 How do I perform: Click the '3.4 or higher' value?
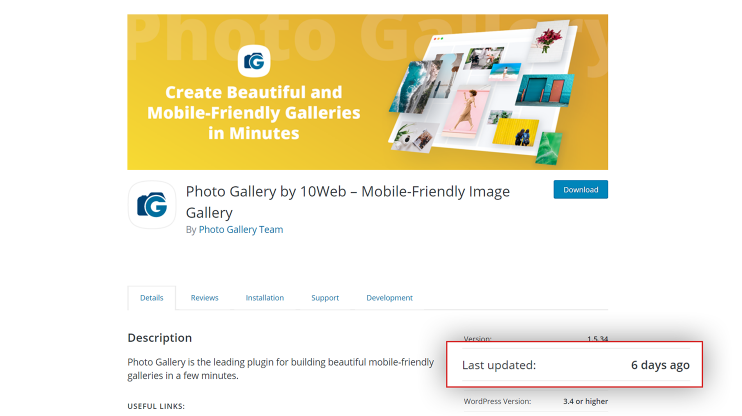click(x=585, y=401)
